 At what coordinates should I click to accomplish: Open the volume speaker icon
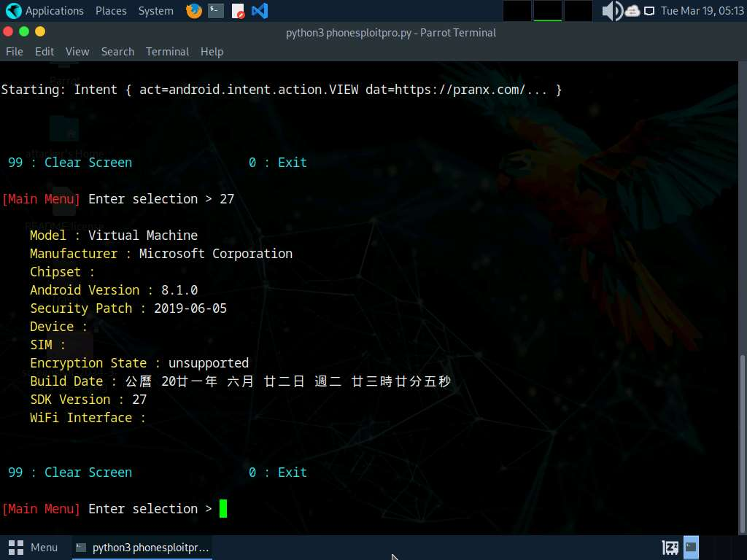[x=611, y=11]
